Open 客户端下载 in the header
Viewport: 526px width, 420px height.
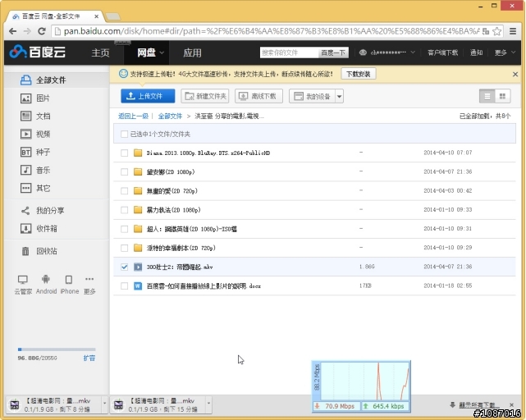pos(442,52)
